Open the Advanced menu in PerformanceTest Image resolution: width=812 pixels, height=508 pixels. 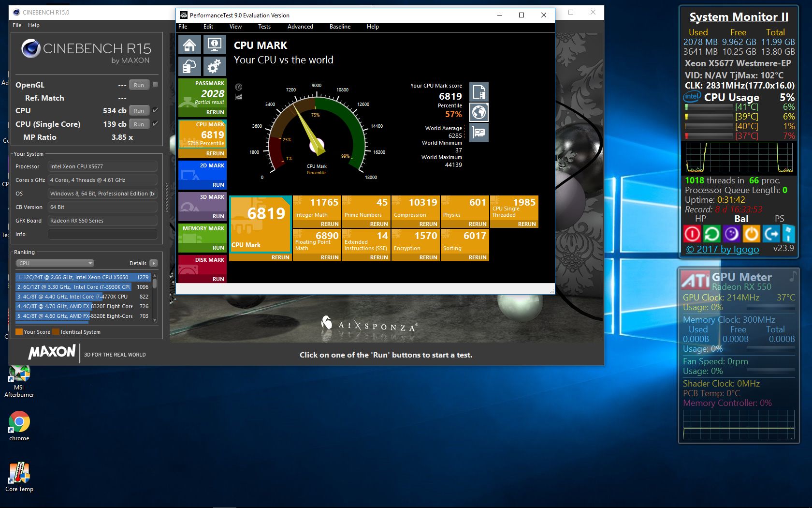(300, 27)
